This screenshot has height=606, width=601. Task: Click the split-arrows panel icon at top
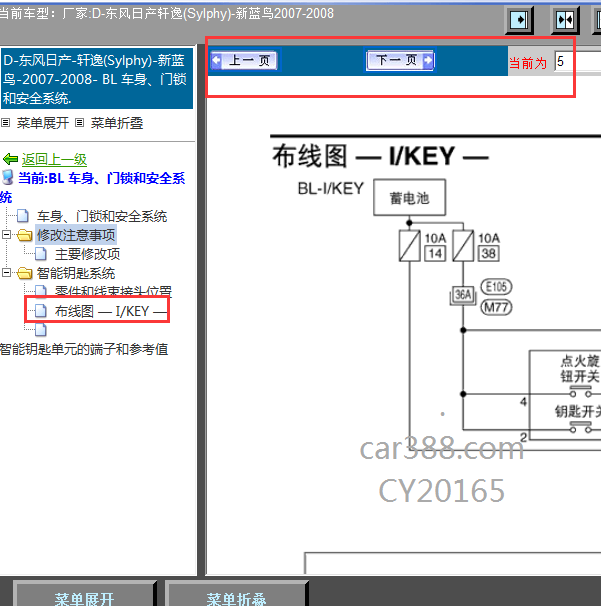click(x=565, y=19)
